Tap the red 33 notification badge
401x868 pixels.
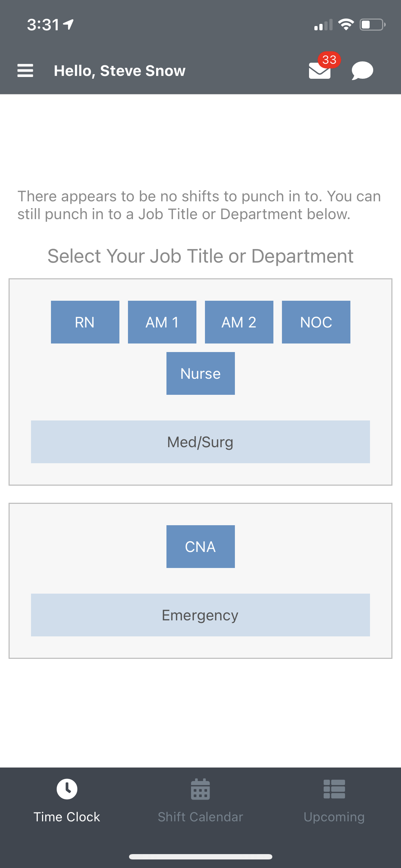[329, 60]
